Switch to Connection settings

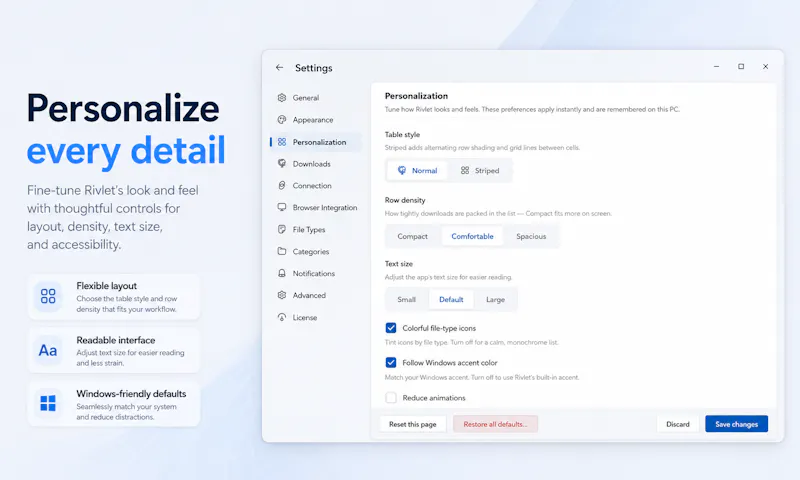tap(315, 185)
